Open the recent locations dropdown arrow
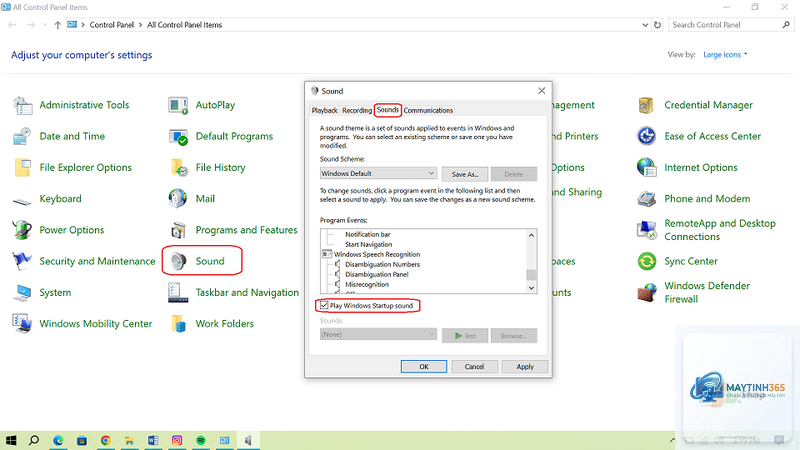The width and height of the screenshot is (800, 450). click(x=45, y=24)
